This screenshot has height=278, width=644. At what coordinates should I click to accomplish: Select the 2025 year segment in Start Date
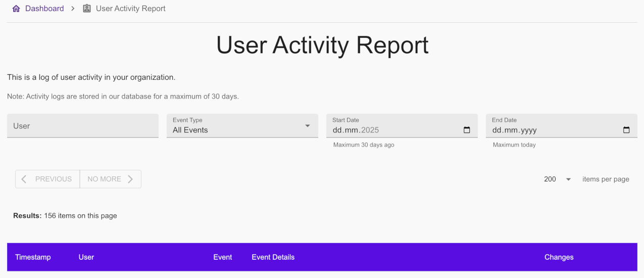(370, 130)
